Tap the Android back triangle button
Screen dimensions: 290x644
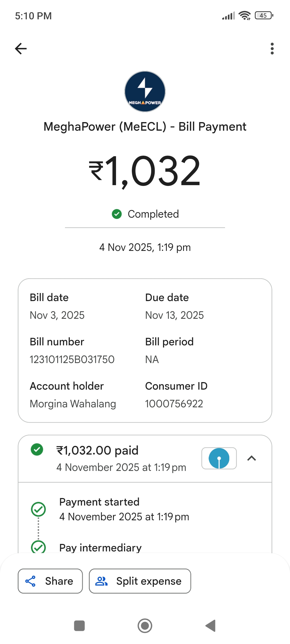pos(211,626)
